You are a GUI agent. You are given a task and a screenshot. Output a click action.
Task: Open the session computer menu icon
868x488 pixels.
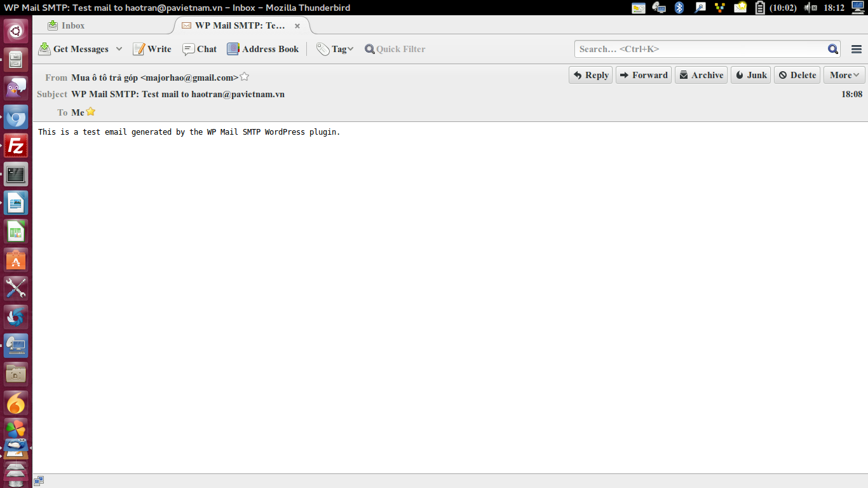858,8
